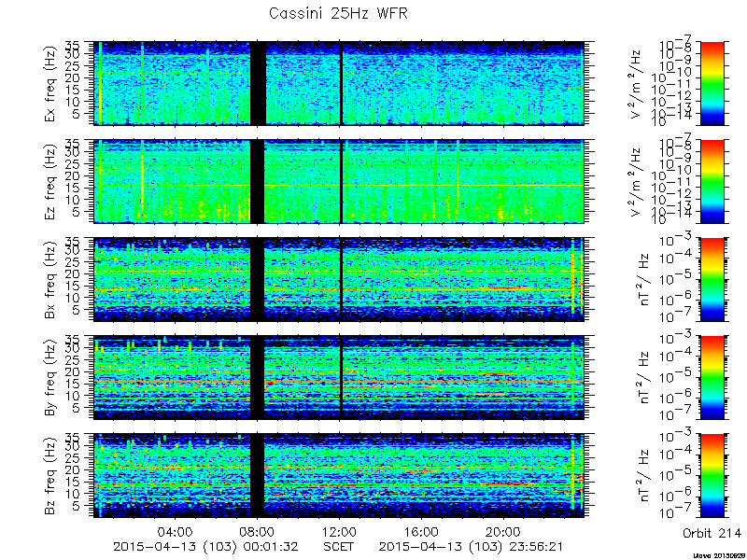Click the 08:00 time axis label
Screen dimensions: 747x560
click(258, 532)
